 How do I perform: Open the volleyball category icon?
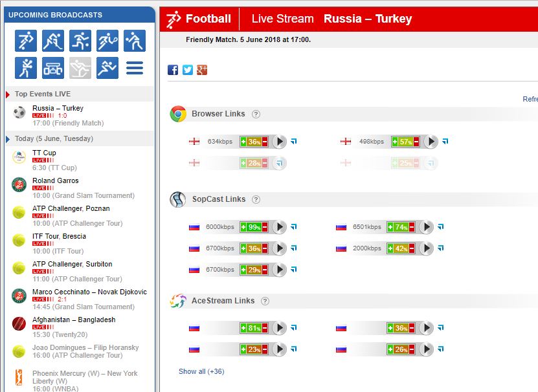click(x=135, y=41)
